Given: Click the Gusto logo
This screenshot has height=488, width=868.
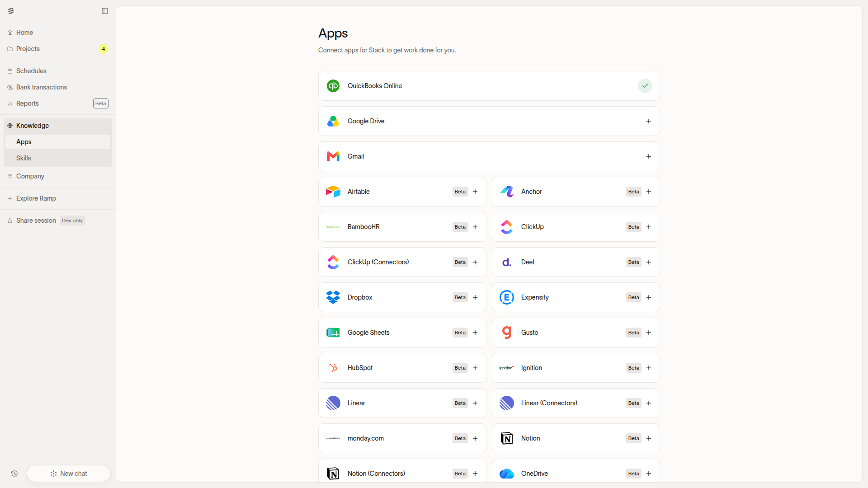Looking at the screenshot, I should 507,333.
